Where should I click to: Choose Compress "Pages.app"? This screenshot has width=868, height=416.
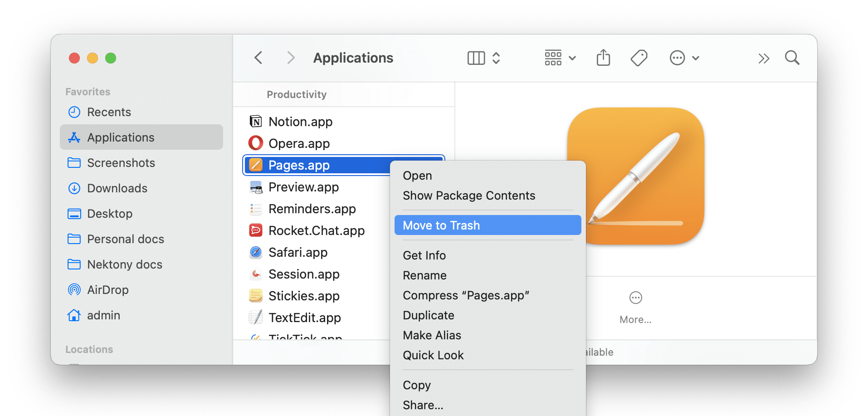coord(488,295)
